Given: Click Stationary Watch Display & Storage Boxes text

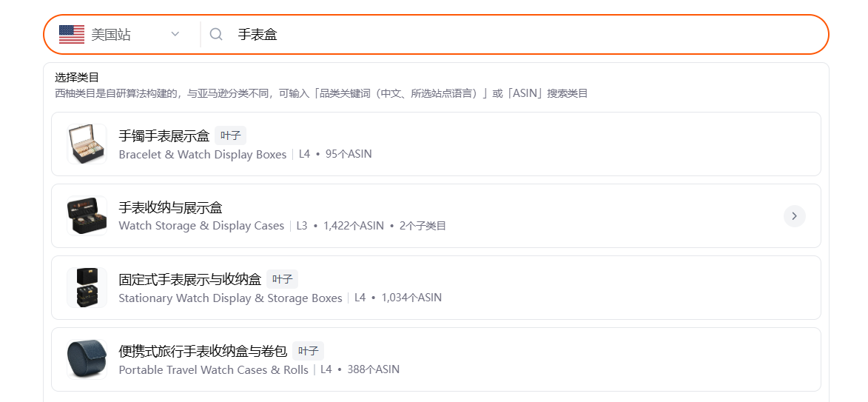Looking at the screenshot, I should 230,298.
